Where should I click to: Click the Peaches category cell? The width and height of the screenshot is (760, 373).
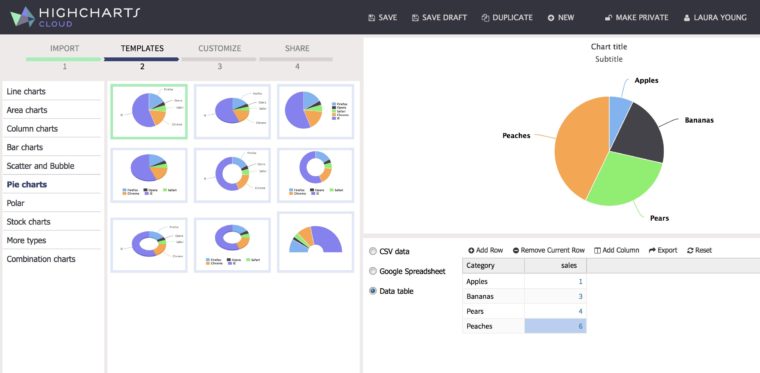click(x=493, y=326)
